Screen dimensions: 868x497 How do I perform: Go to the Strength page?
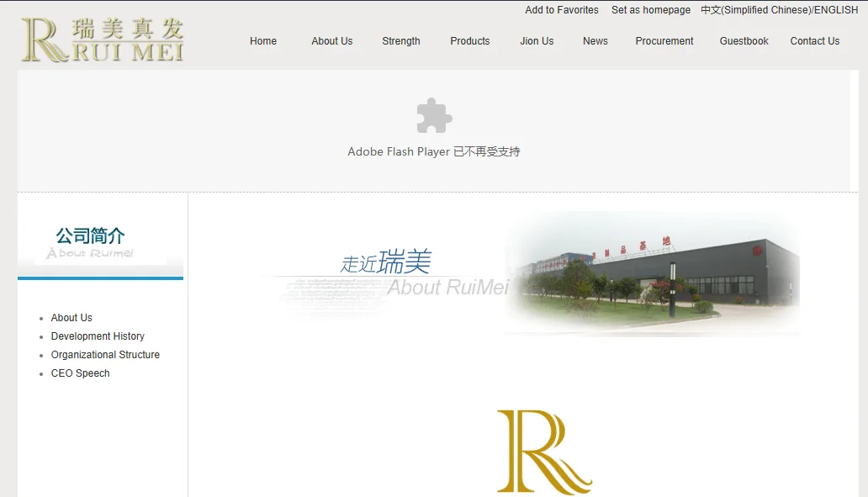tap(401, 41)
